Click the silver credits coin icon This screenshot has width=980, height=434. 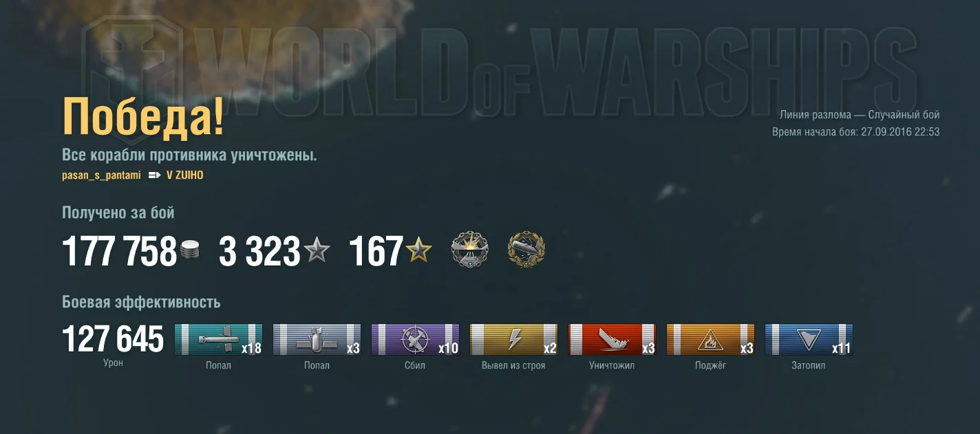pos(191,250)
